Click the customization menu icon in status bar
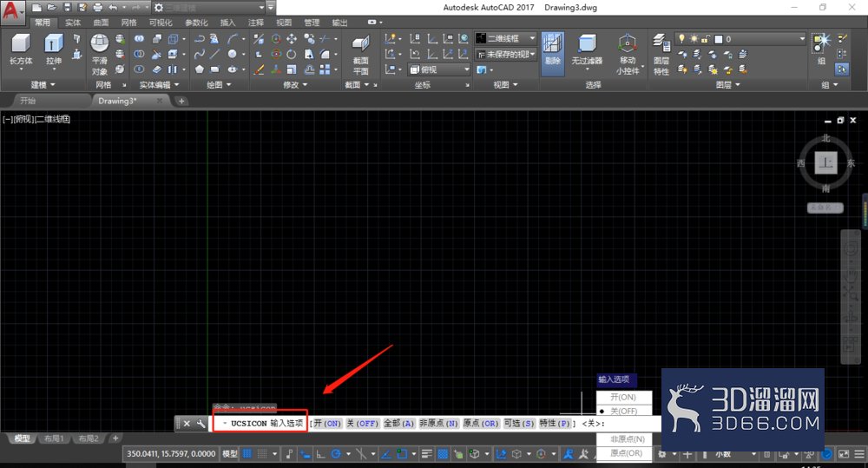 859,454
